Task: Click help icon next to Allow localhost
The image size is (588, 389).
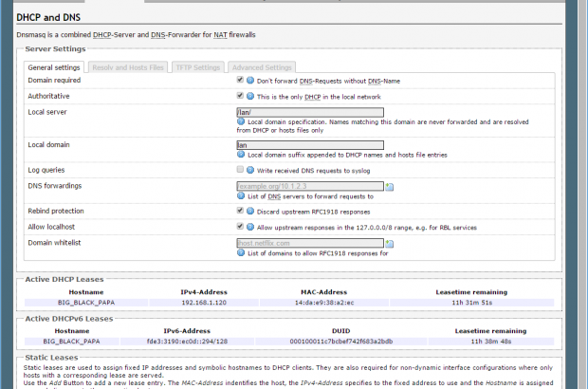Action: click(250, 227)
